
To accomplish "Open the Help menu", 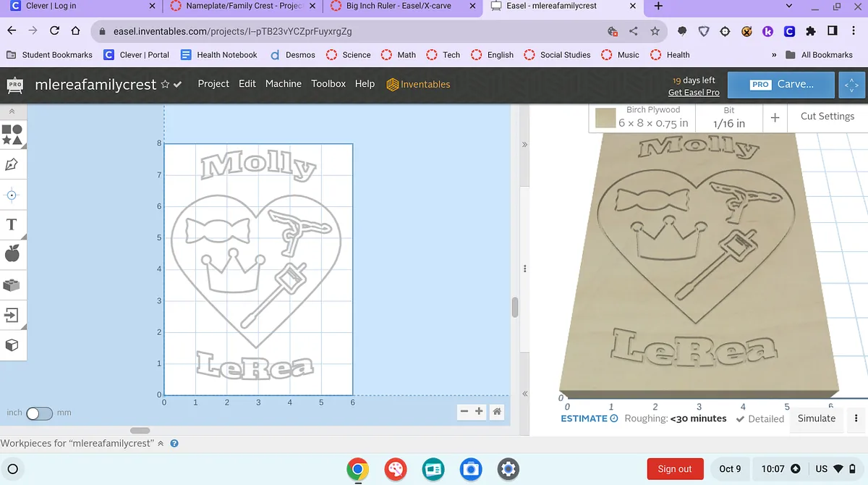I will (365, 84).
